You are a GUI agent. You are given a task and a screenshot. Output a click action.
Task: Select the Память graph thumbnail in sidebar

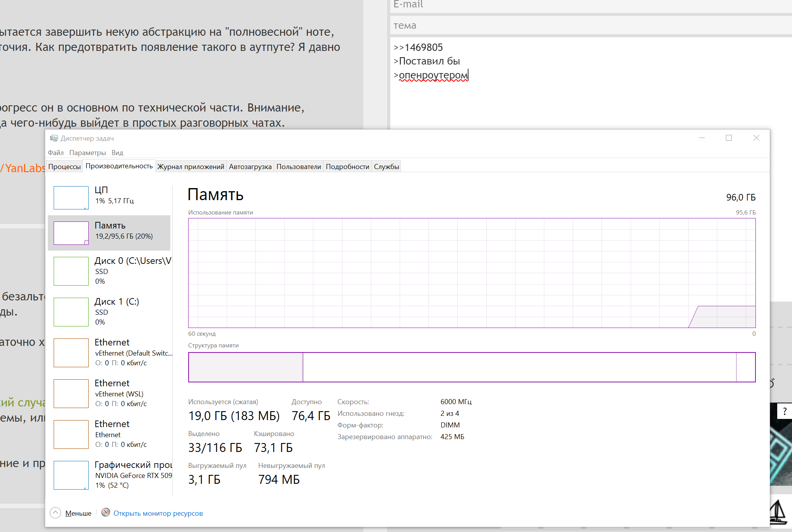(71, 233)
